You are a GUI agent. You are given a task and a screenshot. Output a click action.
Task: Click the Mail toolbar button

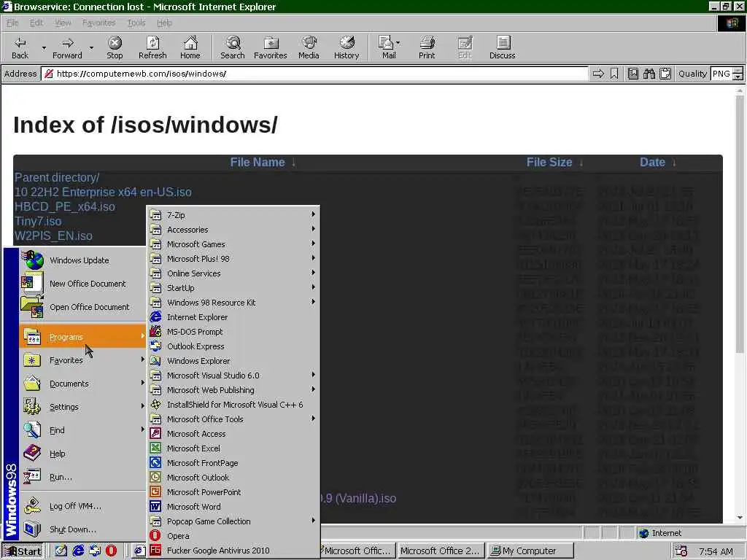pos(389,47)
